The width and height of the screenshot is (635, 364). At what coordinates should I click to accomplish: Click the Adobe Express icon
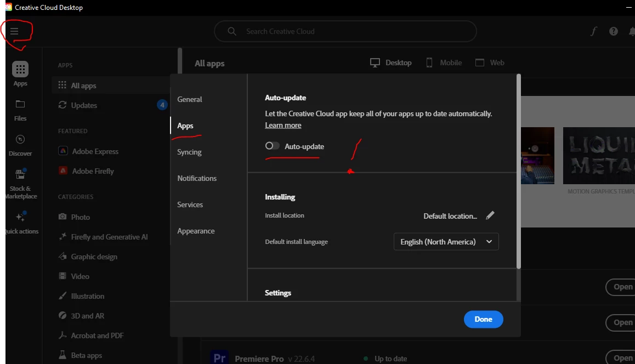click(x=63, y=151)
